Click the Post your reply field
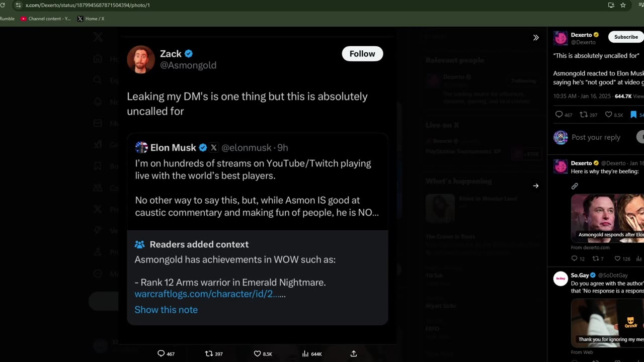The height and width of the screenshot is (362, 644). pyautogui.click(x=596, y=137)
